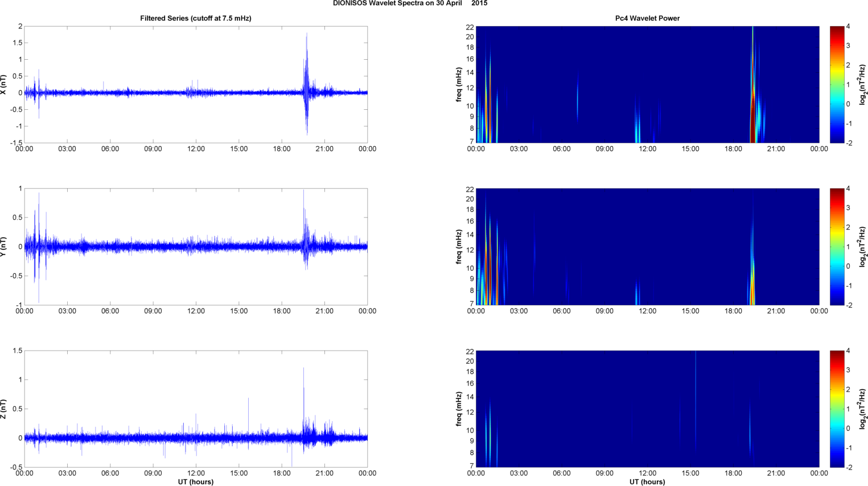Click the 'Z (nT)' axis label
Viewport: 868px width, 486px height.
[x=4, y=409]
